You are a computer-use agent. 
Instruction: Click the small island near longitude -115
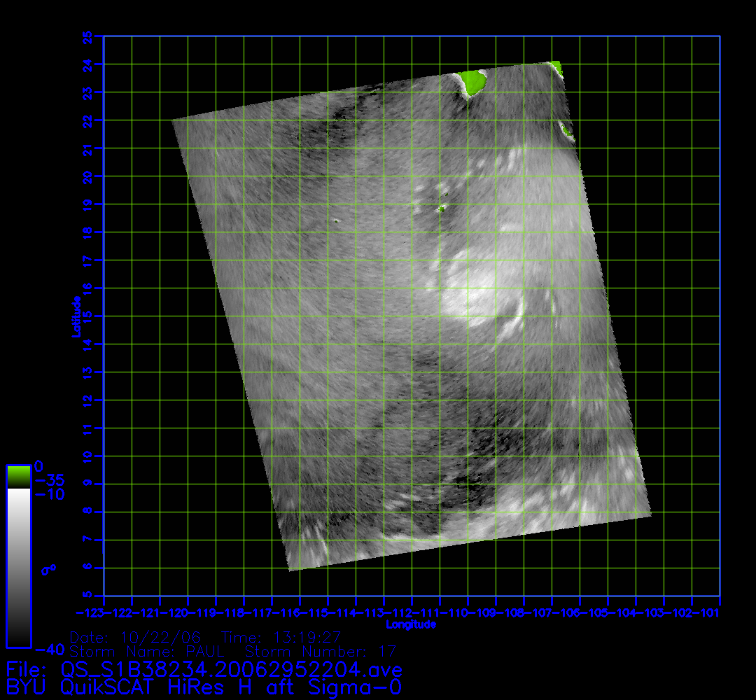337,220
